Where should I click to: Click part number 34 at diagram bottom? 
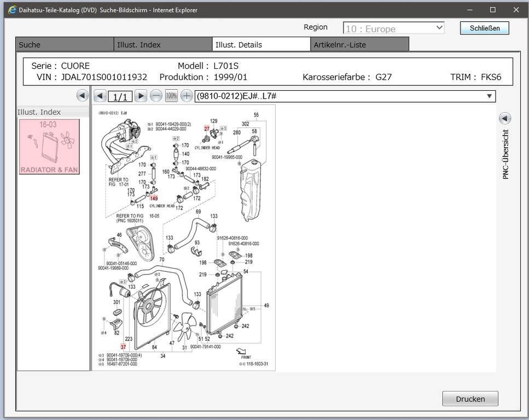163,356
